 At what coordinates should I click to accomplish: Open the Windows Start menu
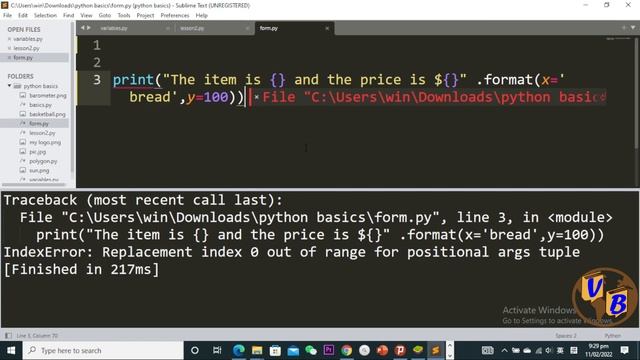tap(11, 350)
